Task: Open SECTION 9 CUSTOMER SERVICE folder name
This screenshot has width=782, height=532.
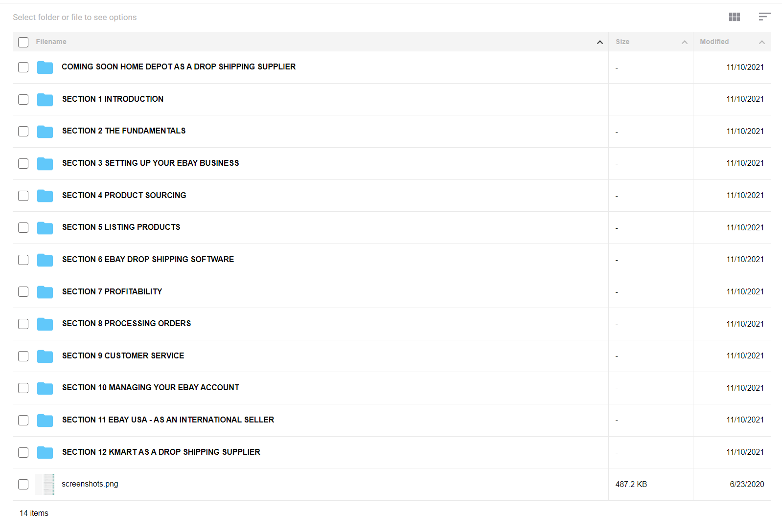Action: [x=123, y=355]
